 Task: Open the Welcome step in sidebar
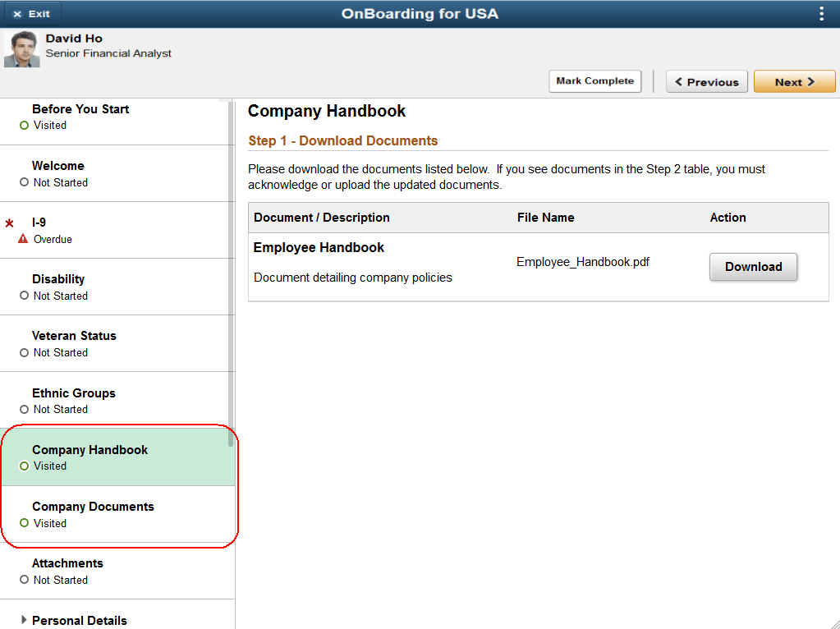tap(57, 166)
